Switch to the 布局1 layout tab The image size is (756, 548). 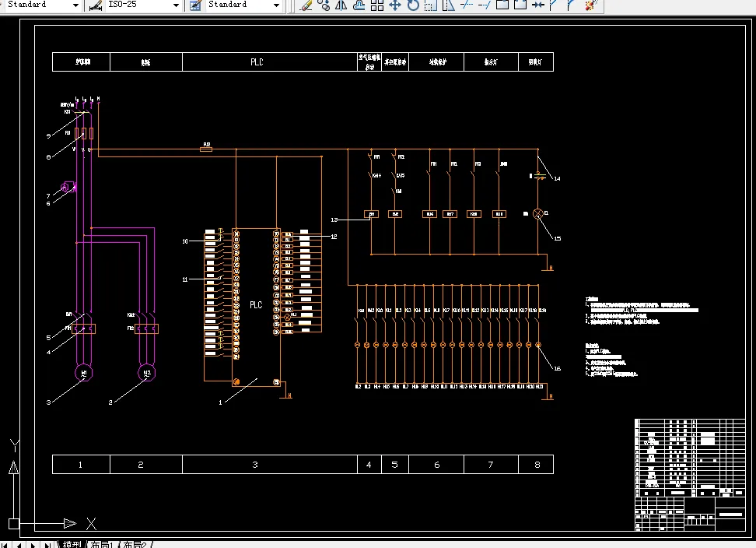[101, 544]
